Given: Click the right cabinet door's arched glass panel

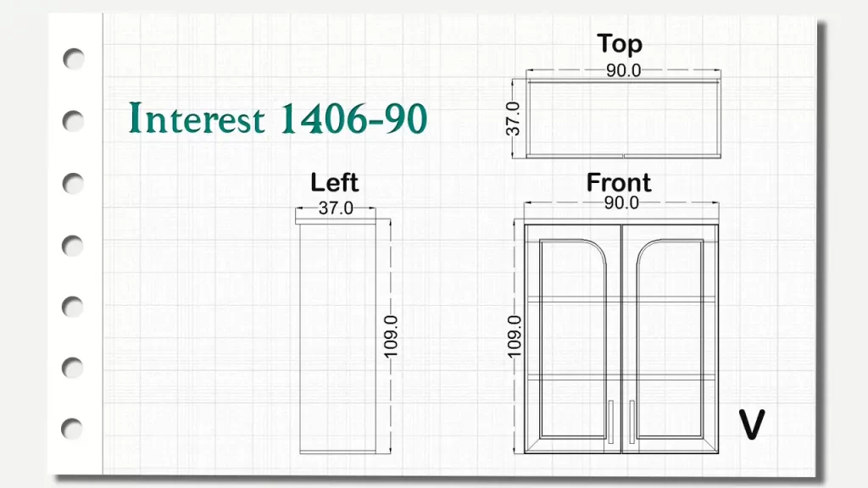Looking at the screenshot, I should click(x=670, y=339).
